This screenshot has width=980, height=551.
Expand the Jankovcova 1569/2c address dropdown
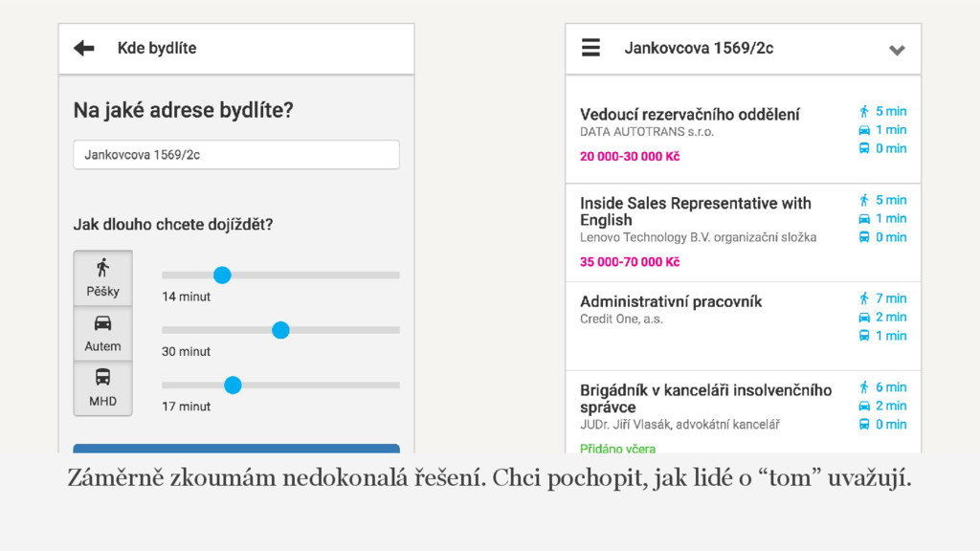click(897, 50)
